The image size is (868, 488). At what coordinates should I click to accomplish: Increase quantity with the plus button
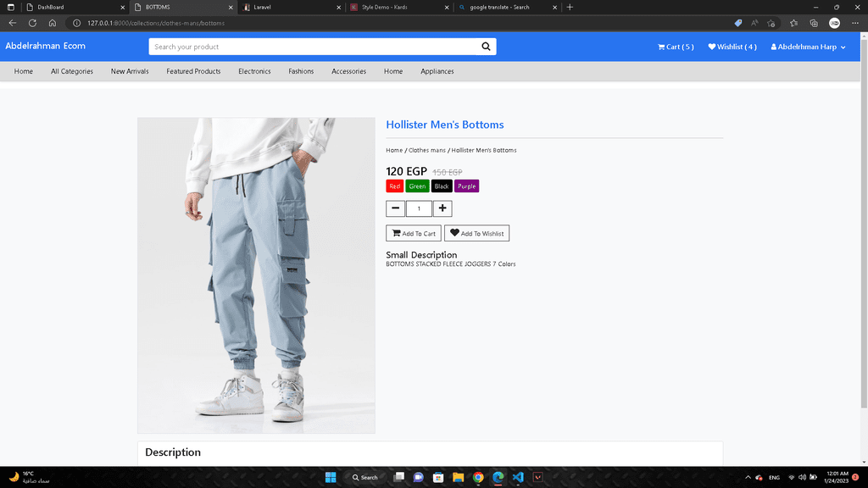(442, 208)
